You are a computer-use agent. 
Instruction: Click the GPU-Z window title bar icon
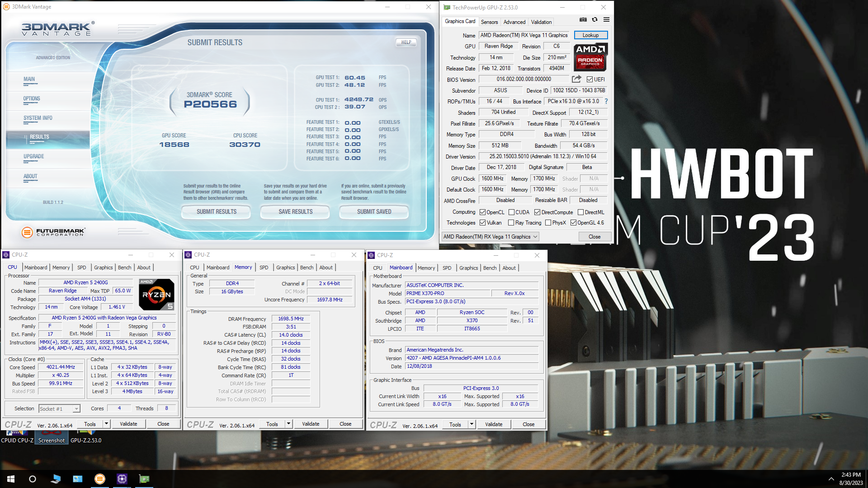pos(447,7)
